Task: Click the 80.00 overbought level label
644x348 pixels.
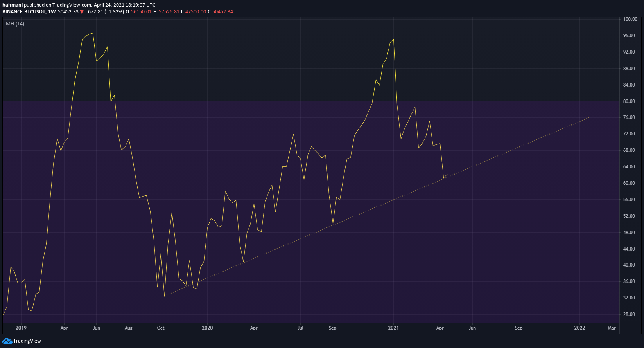Action: point(629,101)
